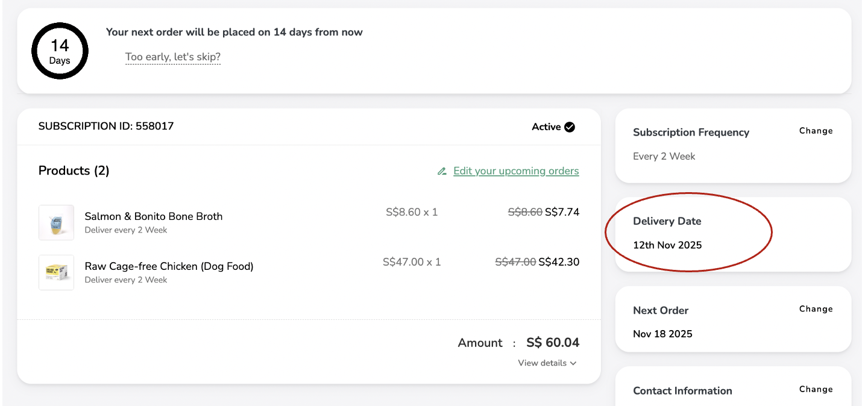Click Edit your upcoming orders link
This screenshot has width=868, height=406.
click(x=516, y=171)
